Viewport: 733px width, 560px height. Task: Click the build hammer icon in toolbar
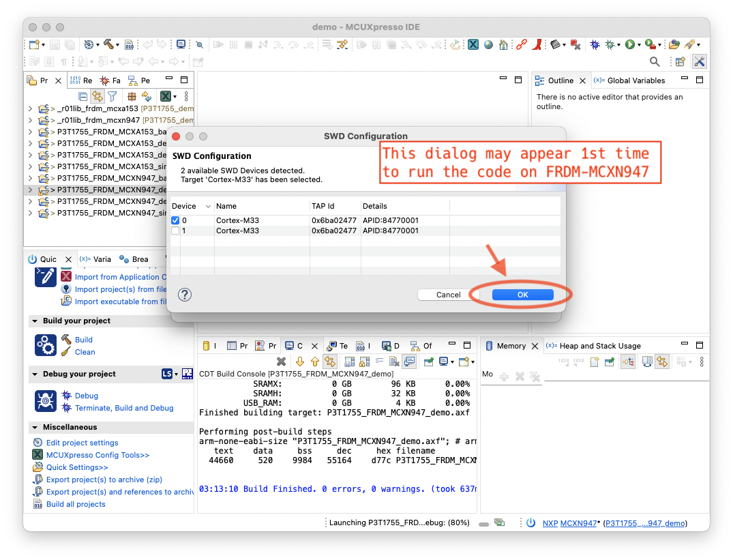point(108,44)
